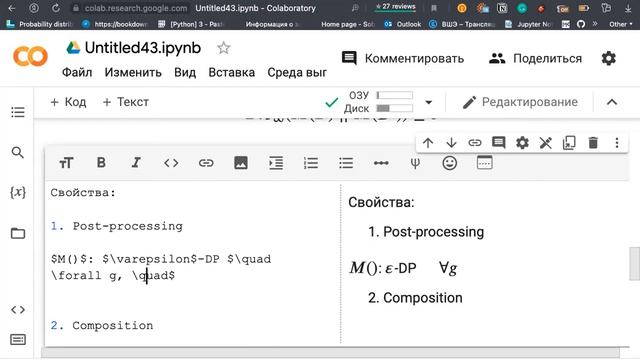Open the Outlook bookmark
The width and height of the screenshot is (640, 360).
(402, 24)
